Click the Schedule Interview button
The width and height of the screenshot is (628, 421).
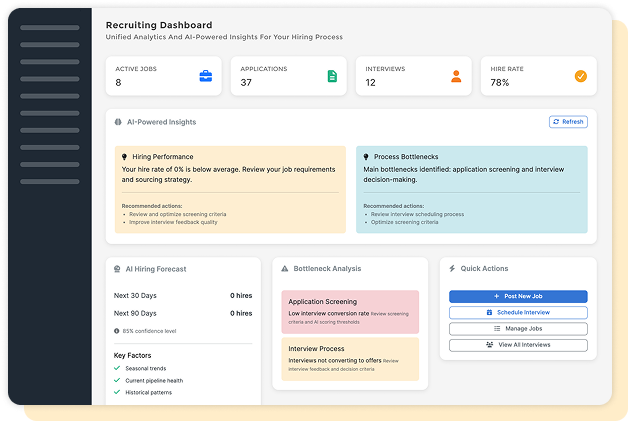518,312
